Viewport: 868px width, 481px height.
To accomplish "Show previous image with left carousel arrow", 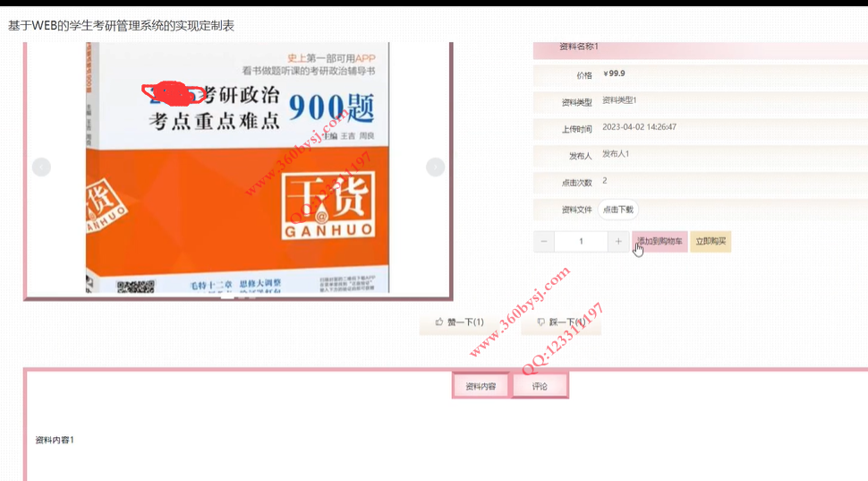I will 41,167.
